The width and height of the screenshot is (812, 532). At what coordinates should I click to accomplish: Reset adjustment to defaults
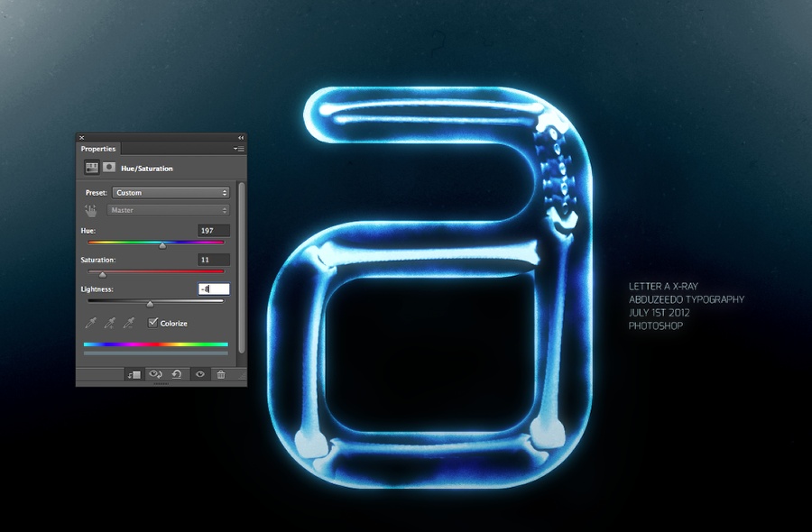(177, 374)
